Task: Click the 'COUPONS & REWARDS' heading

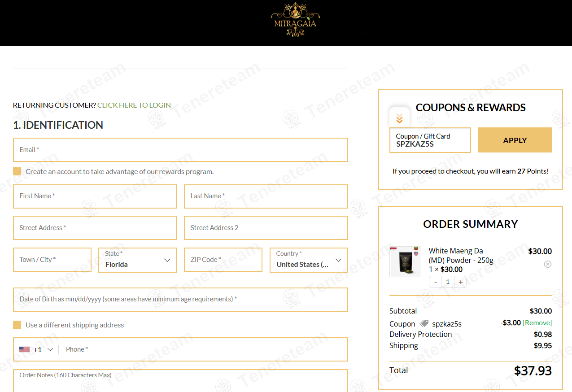Action: 471,108
